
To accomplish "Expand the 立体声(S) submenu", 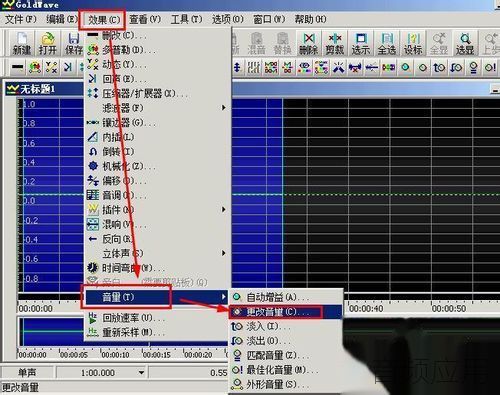I will (x=157, y=253).
